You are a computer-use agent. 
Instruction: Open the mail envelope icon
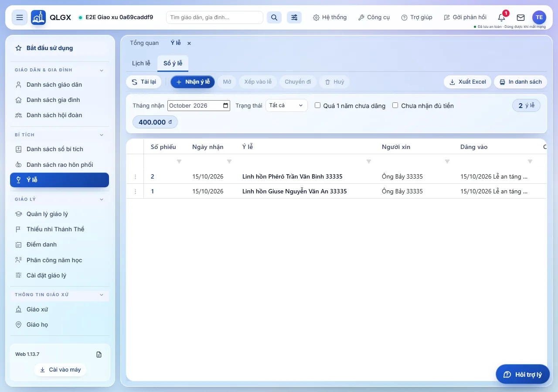[x=521, y=17]
